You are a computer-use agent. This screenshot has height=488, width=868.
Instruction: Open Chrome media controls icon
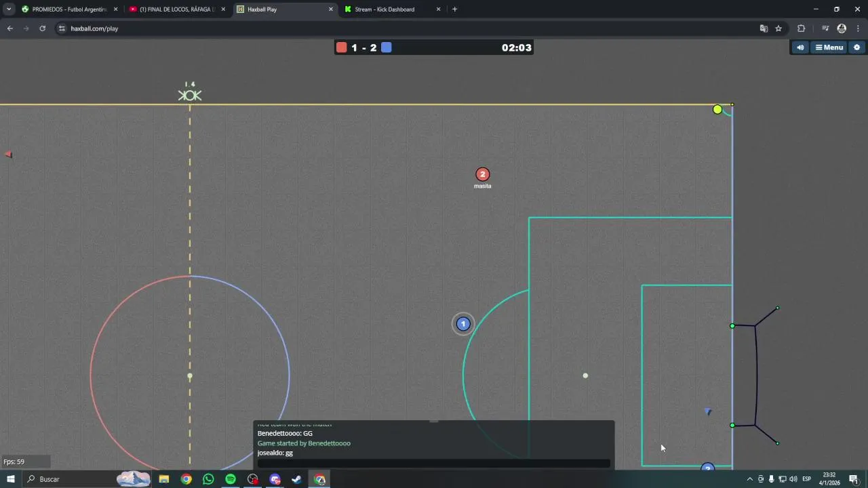[x=825, y=28]
